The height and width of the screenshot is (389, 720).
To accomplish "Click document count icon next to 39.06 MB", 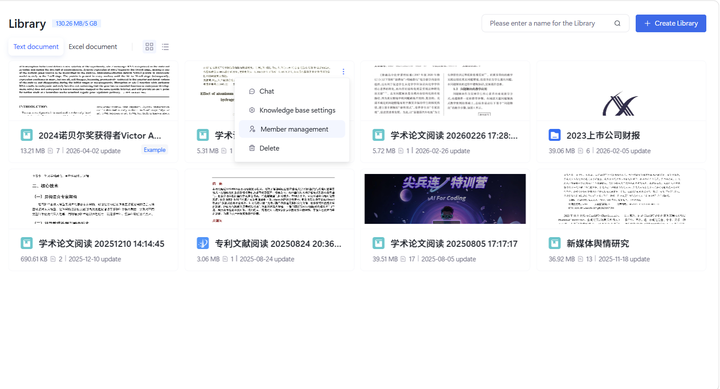I will (580, 151).
